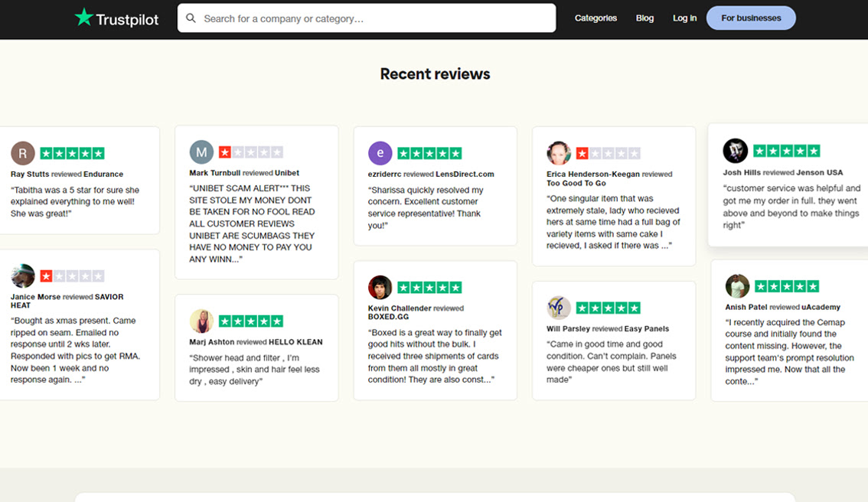Viewport: 868px width, 502px height.
Task: Click the search magnifier icon
Action: [191, 18]
